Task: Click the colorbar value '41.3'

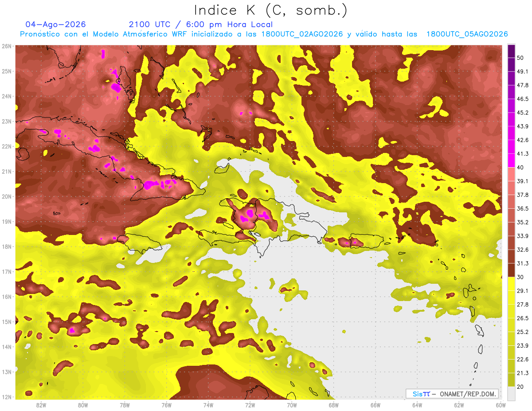Action: (x=523, y=154)
